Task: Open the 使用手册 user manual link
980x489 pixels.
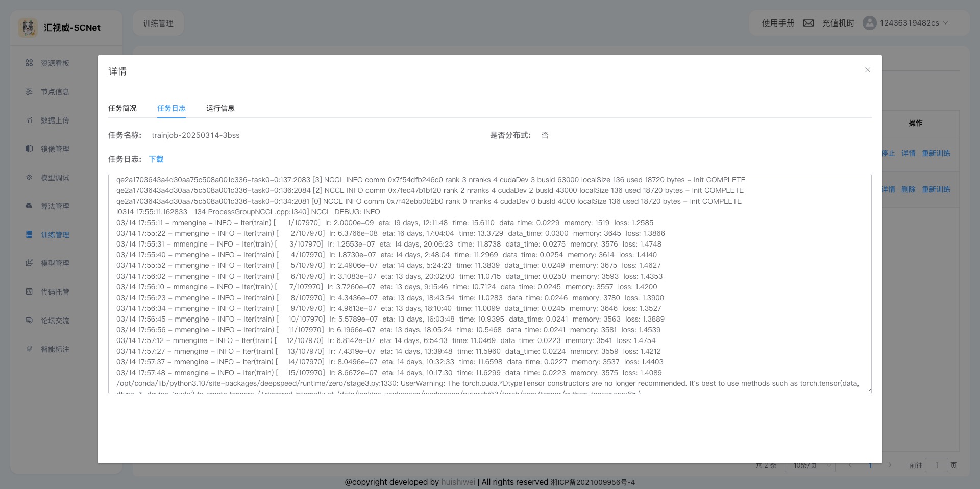Action: click(778, 23)
